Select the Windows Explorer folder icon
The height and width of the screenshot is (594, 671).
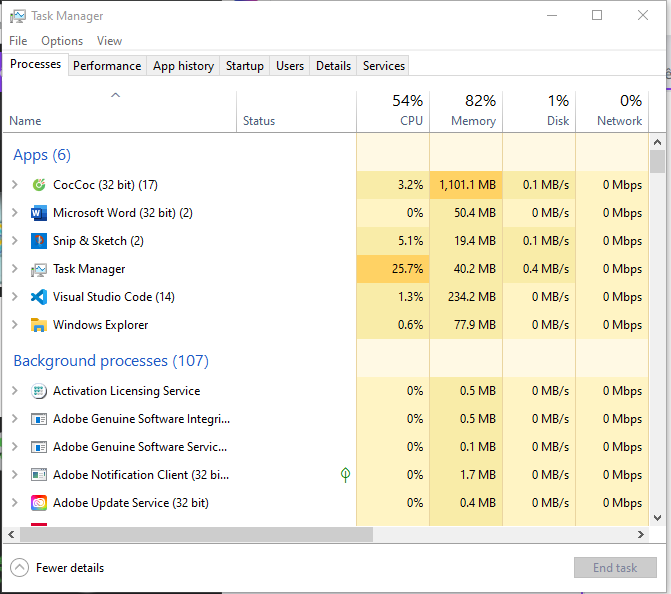click(39, 325)
